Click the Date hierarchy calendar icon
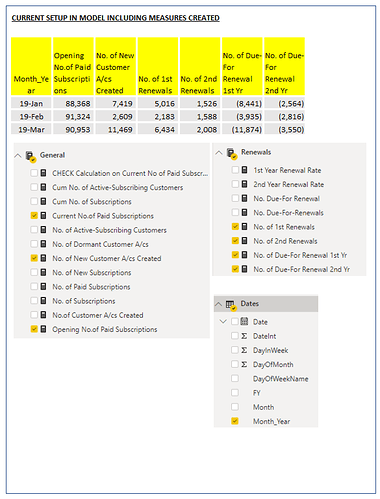The height and width of the screenshot is (499, 380). pos(244,321)
